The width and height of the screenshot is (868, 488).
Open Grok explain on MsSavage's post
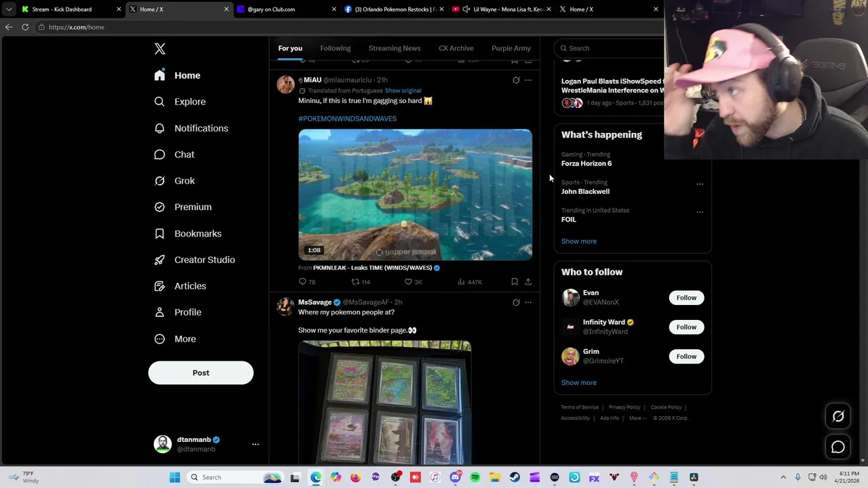[516, 302]
